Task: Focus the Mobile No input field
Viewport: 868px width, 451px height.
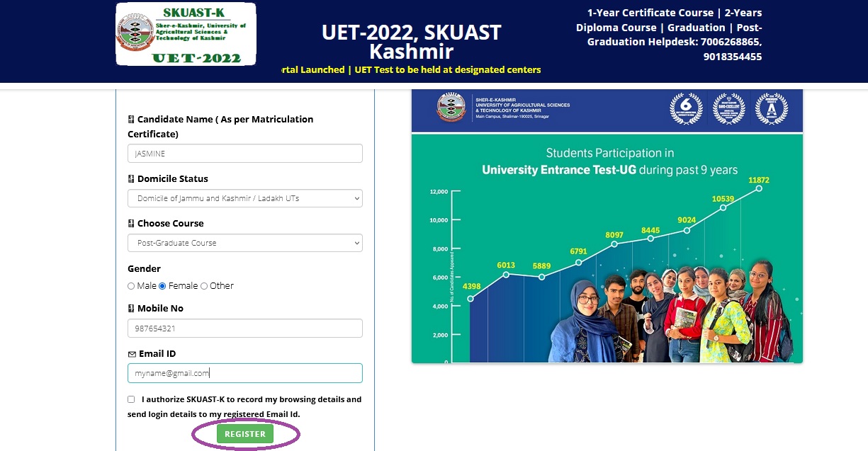Action: [x=245, y=329]
